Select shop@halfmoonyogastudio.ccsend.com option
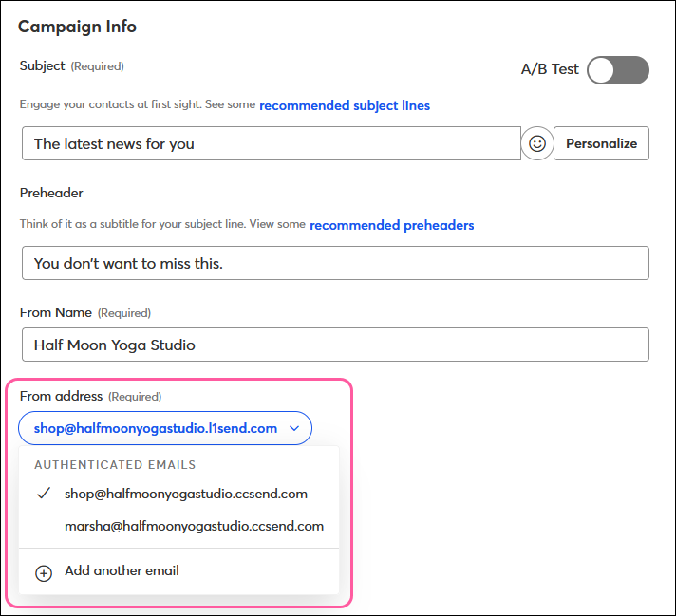Screen dimensions: 676x616 click(178, 494)
